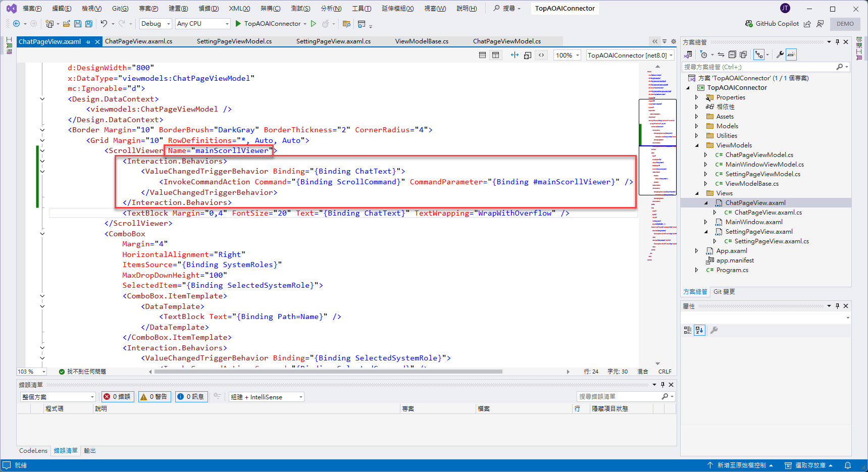Open the TopAOAIConnector [net8.0] target dropdown
This screenshot has width=868, height=472.
pyautogui.click(x=630, y=55)
